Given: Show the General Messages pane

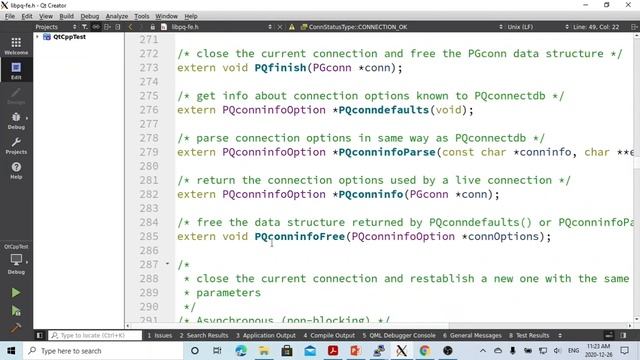Looking at the screenshot, I should pos(472,336).
